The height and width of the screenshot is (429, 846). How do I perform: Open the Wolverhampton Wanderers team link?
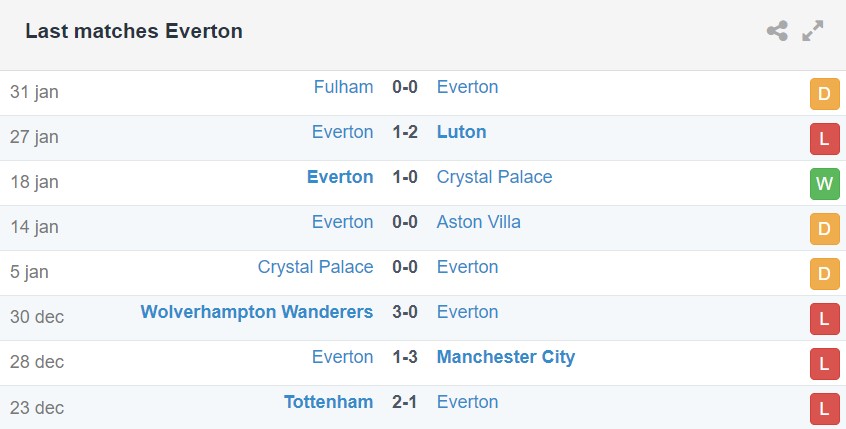pos(257,312)
